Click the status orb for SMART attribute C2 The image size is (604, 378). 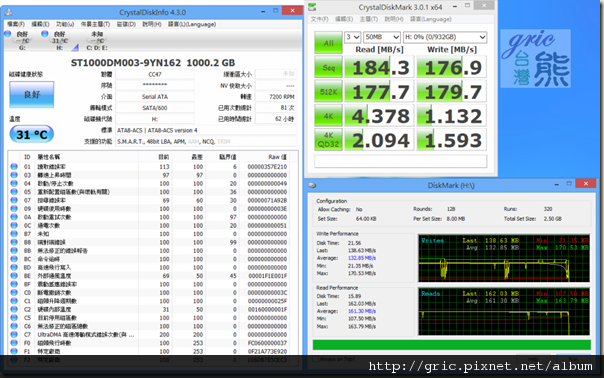coord(14,309)
